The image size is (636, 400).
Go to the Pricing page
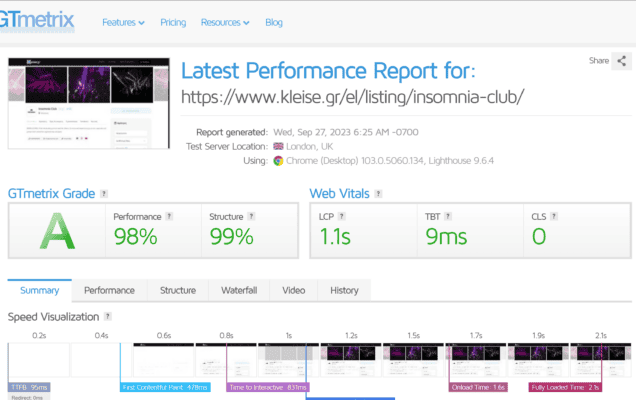[173, 22]
